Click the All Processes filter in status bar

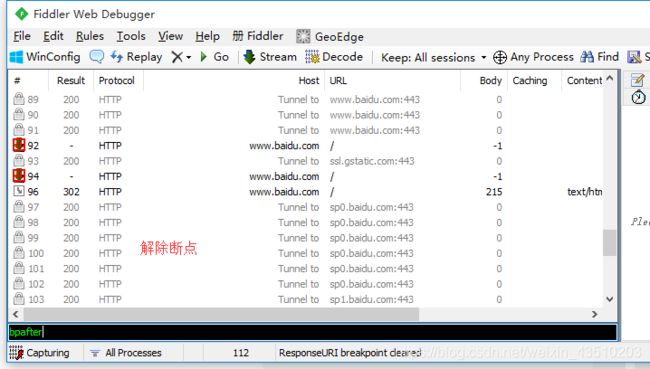[127, 353]
